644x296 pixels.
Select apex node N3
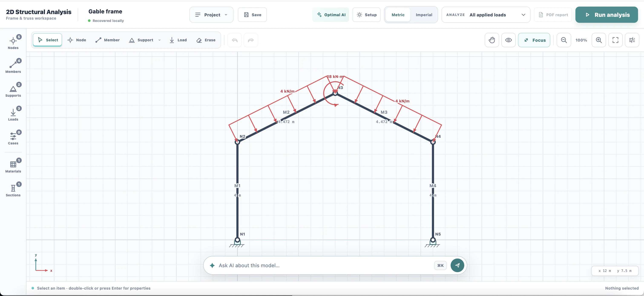click(x=335, y=93)
